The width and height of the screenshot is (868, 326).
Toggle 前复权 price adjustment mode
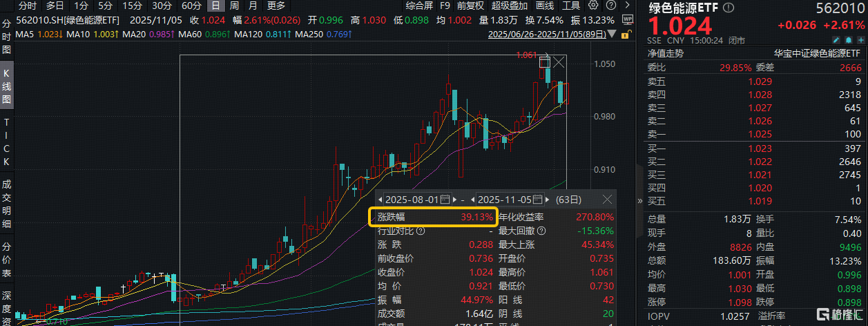(x=470, y=6)
